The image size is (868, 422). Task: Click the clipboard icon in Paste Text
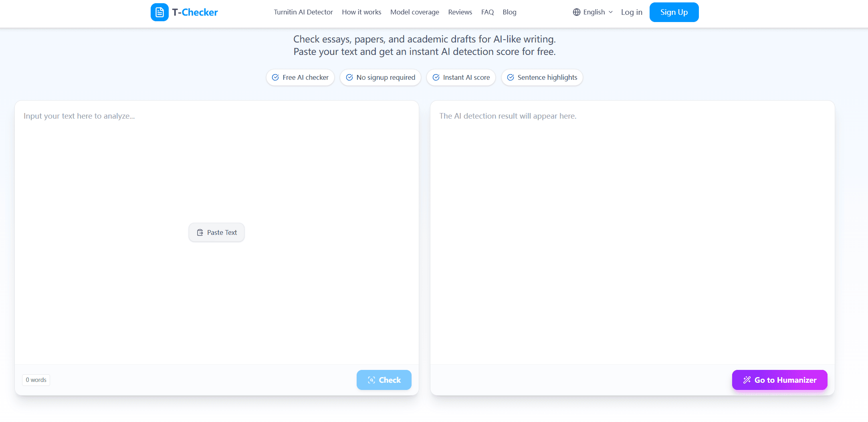tap(200, 232)
